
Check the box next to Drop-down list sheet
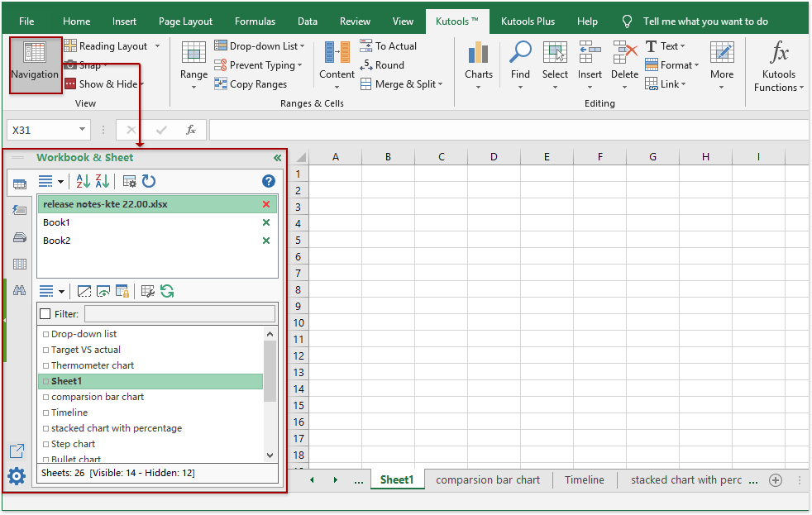pos(45,333)
